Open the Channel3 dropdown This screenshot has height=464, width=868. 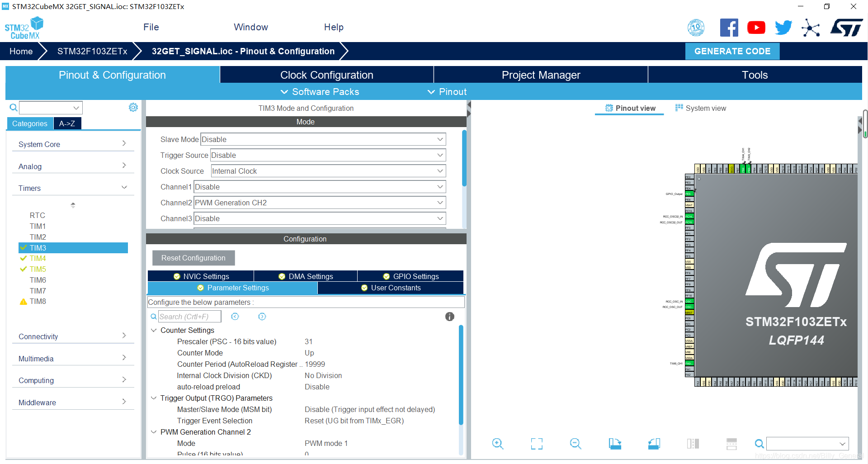320,218
